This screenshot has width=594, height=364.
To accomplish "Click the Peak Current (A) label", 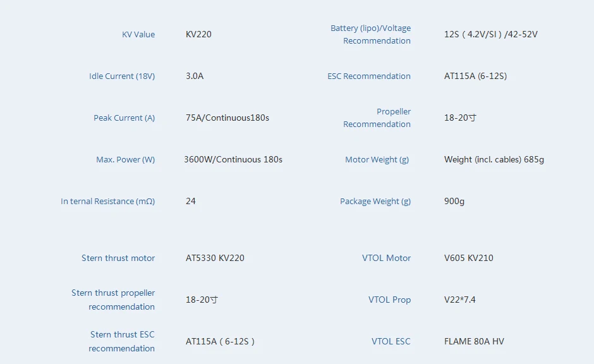I will click(124, 118).
